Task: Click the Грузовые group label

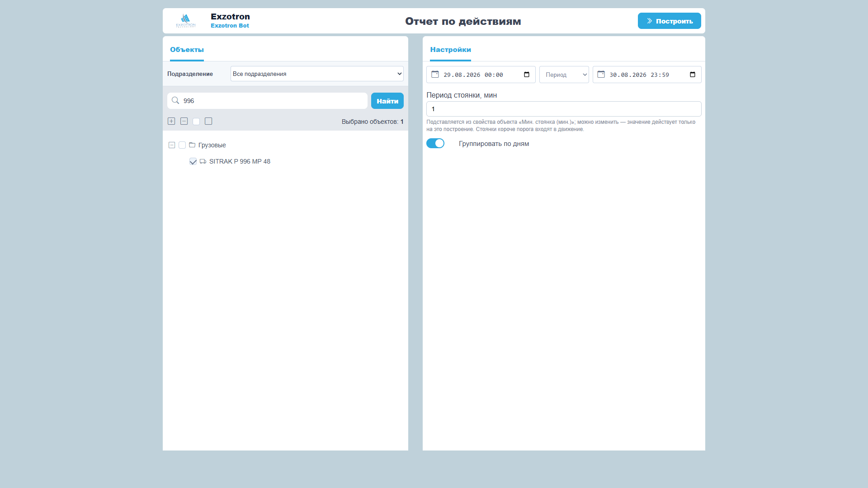Action: click(x=212, y=145)
